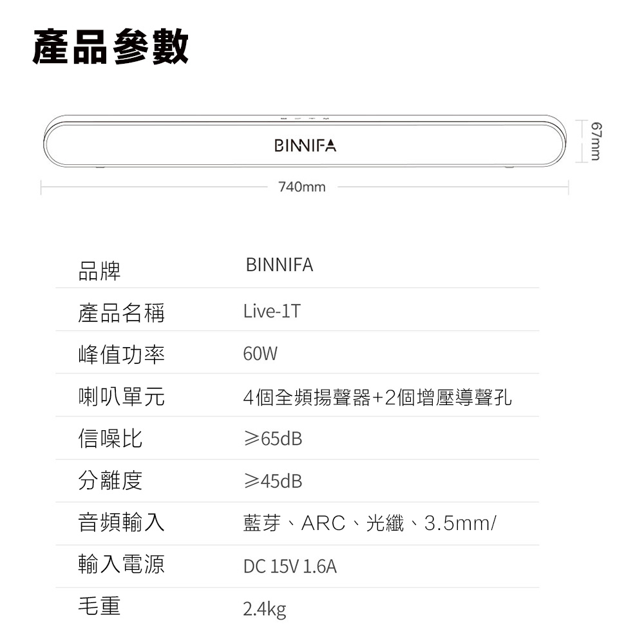Select the 喇叭單元 row label

(x=121, y=397)
